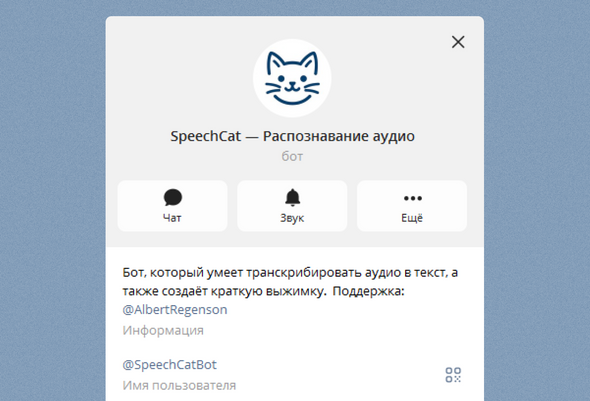Click the bot description starting with Бот, который
590x401 pixels.
pyautogui.click(x=290, y=291)
